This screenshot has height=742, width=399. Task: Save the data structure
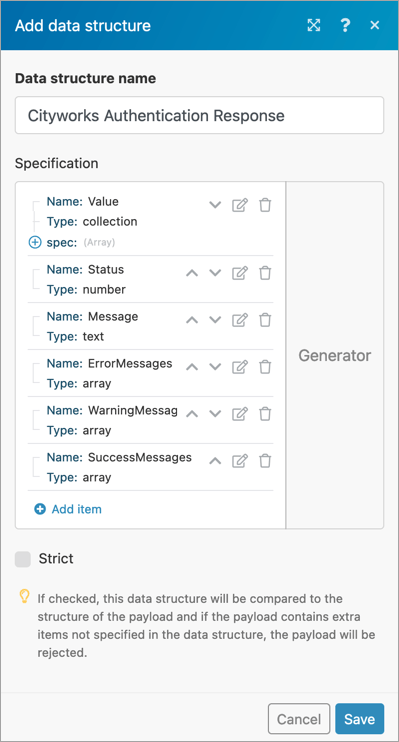pyautogui.click(x=360, y=719)
